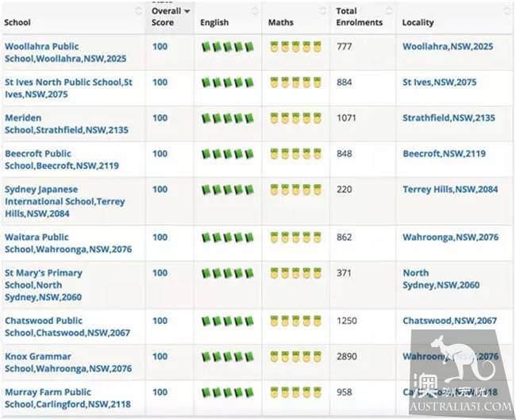The width and height of the screenshot is (516, 420).
Task: Open Meriden School Strathfield link
Action: [67, 124]
